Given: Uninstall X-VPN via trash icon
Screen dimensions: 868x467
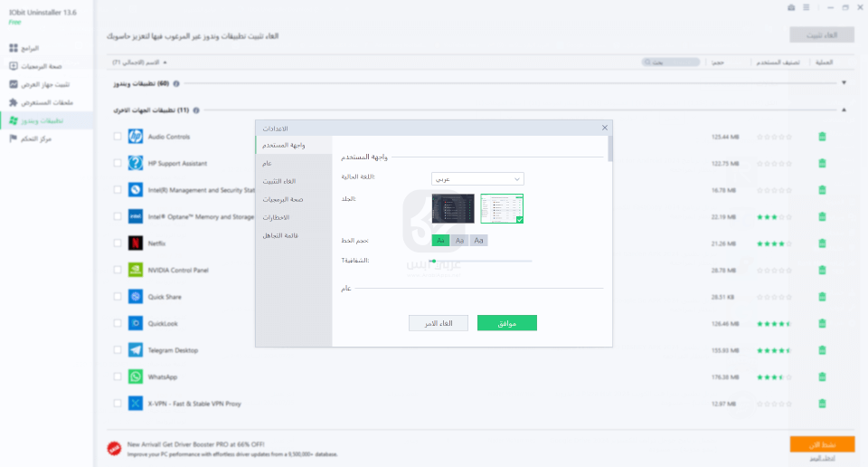Looking at the screenshot, I should coord(822,404).
